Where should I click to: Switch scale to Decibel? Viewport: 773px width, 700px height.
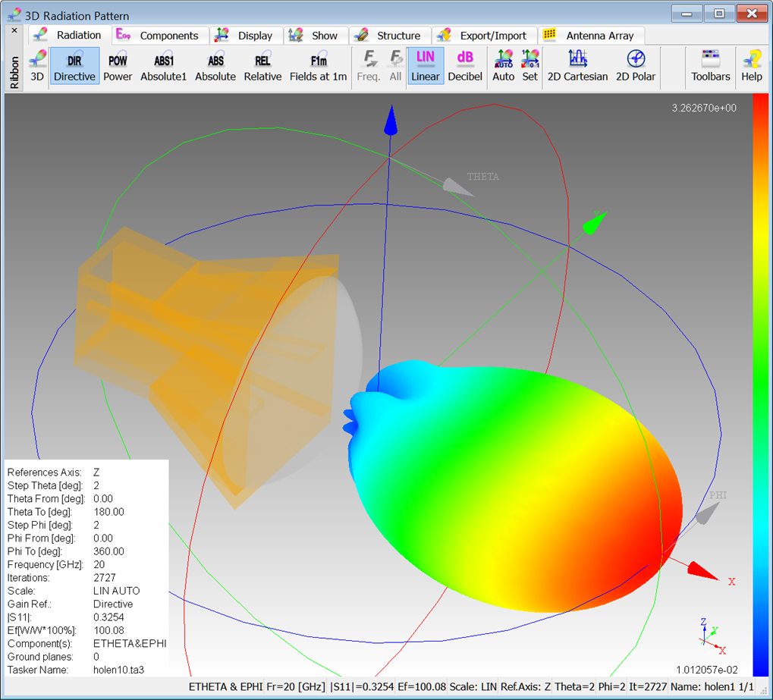click(x=465, y=67)
